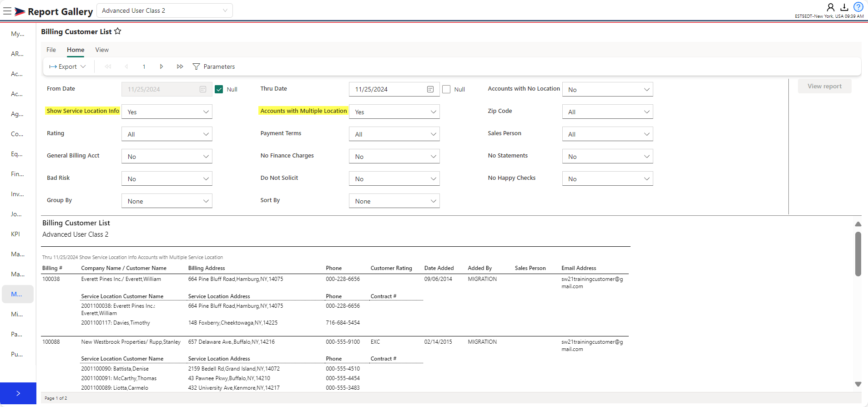Switch to the Home tab
The image size is (868, 407).
tap(76, 50)
